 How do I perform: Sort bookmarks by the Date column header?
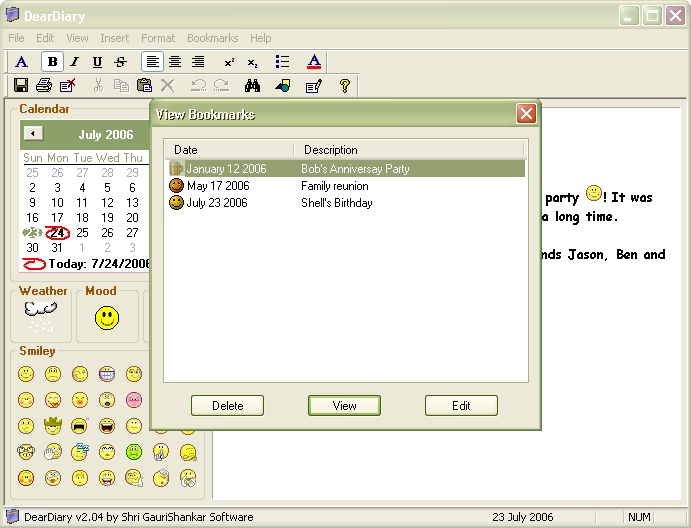pyautogui.click(x=229, y=150)
